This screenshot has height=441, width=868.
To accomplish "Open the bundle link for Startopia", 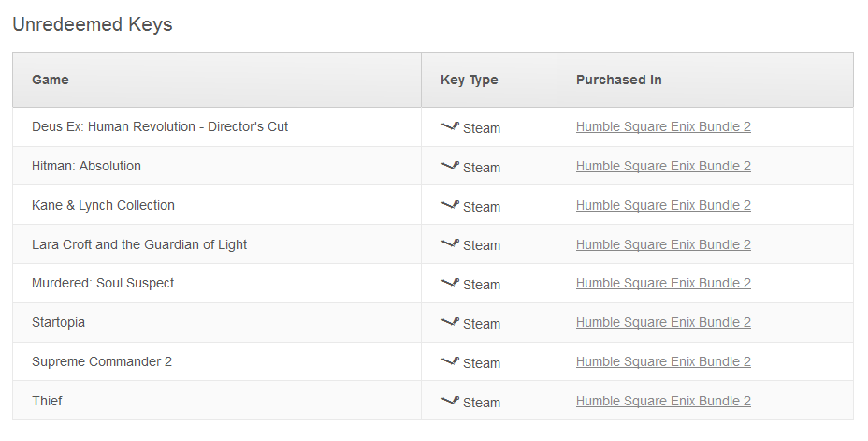I will pos(663,322).
